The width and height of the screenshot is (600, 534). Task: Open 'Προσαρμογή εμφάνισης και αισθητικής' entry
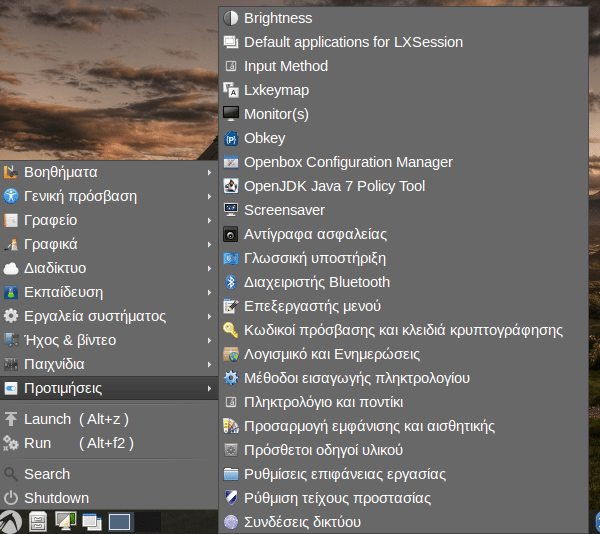coord(369,426)
